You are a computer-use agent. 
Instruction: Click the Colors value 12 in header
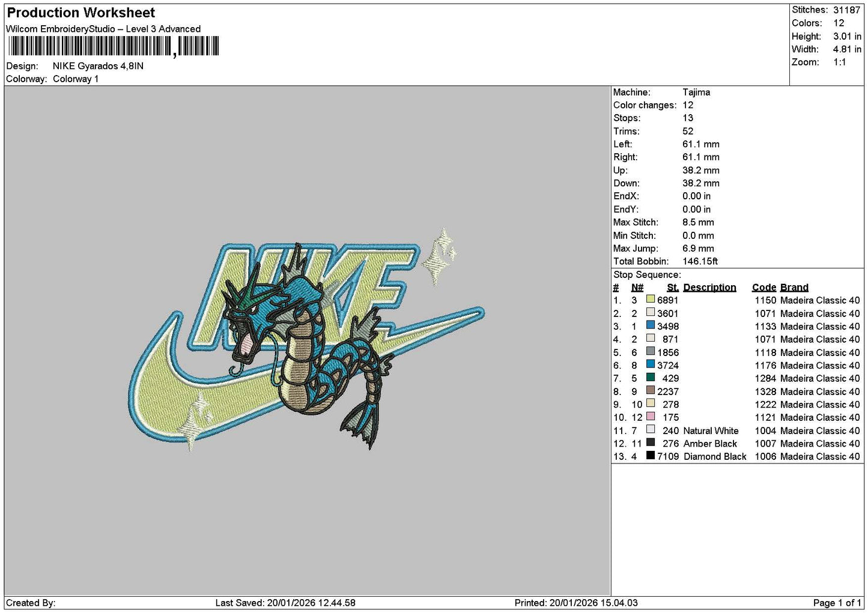click(x=839, y=23)
